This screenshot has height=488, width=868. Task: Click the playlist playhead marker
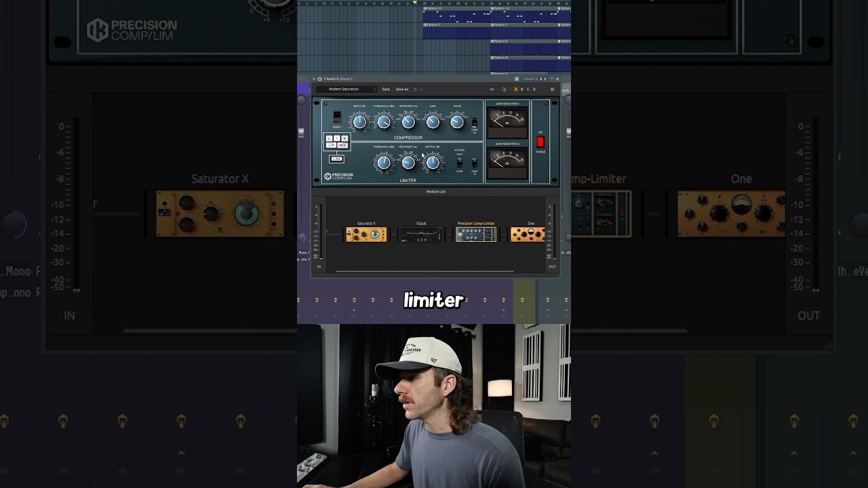(415, 2)
